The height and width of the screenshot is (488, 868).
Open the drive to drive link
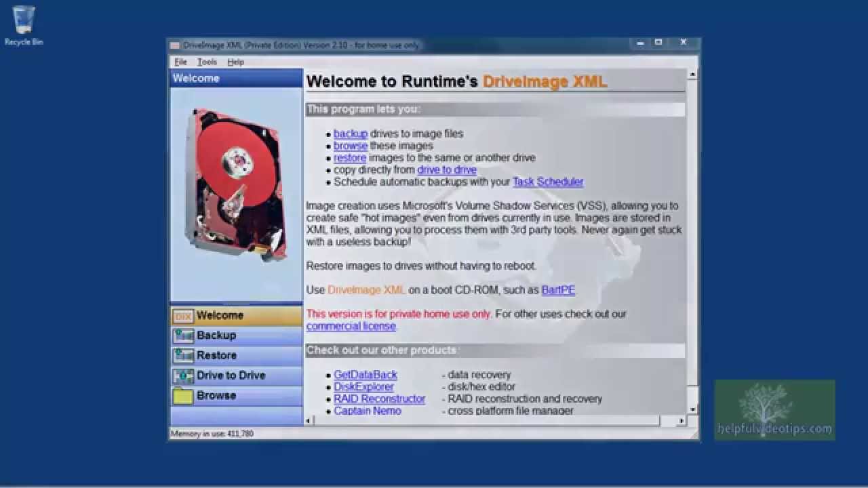click(x=447, y=170)
